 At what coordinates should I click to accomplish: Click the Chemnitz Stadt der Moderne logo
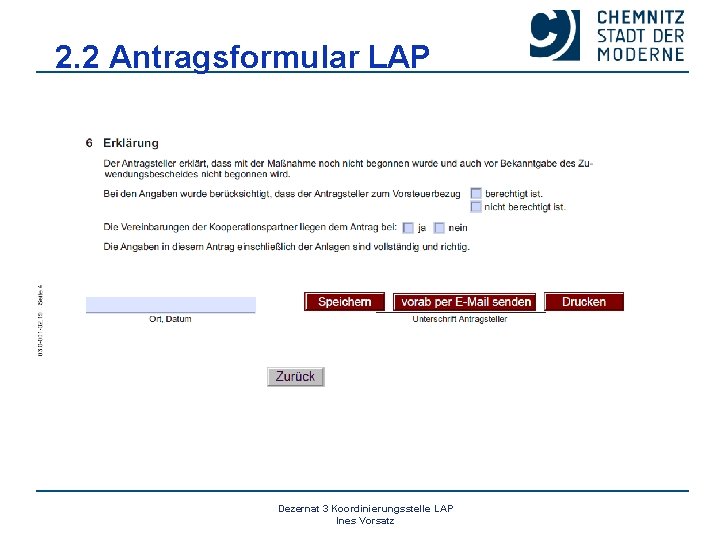click(607, 36)
